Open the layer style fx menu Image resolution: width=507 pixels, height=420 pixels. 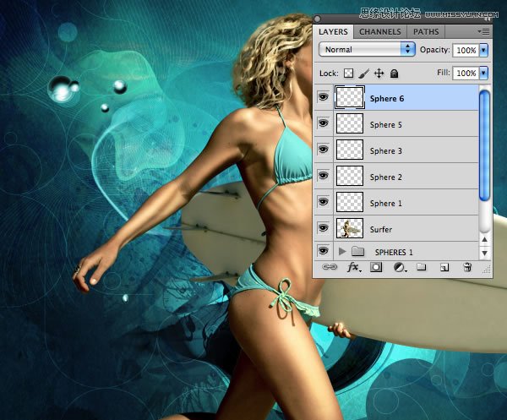coord(353,267)
